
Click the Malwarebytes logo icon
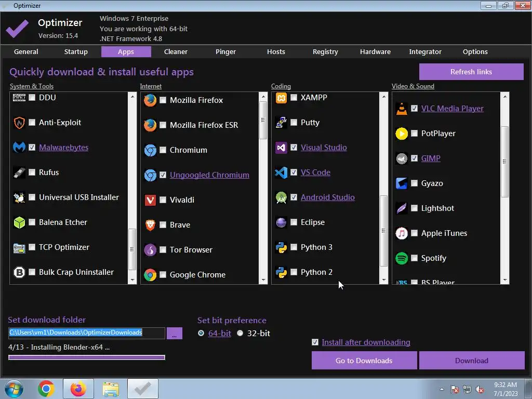pyautogui.click(x=19, y=147)
